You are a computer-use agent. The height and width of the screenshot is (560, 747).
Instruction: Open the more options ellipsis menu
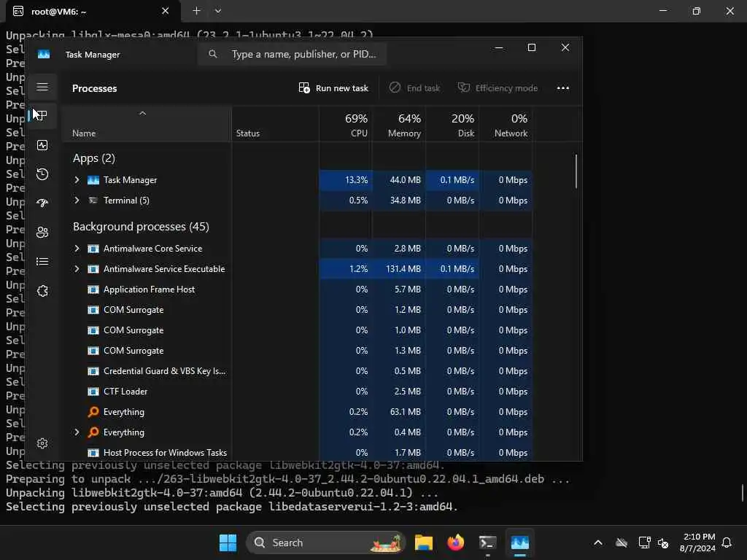pyautogui.click(x=563, y=88)
